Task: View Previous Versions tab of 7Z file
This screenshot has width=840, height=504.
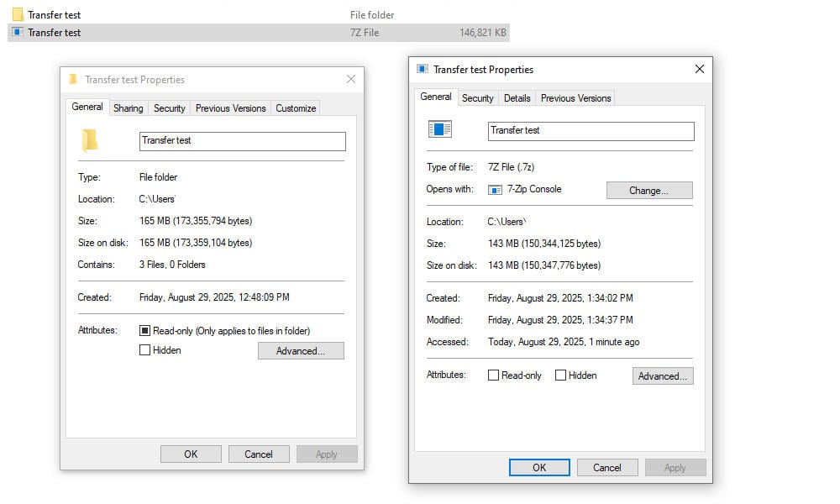Action: (x=575, y=98)
